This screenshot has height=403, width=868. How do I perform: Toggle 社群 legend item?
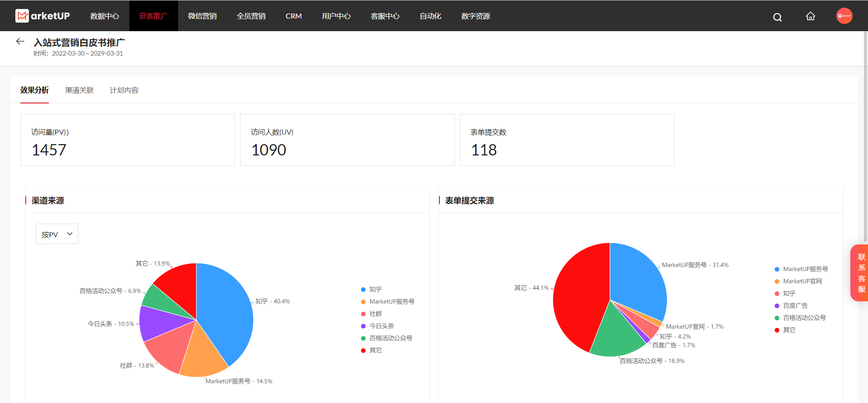372,314
